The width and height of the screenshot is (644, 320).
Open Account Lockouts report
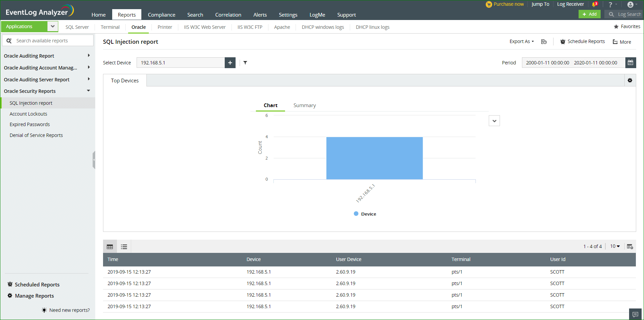(28, 114)
